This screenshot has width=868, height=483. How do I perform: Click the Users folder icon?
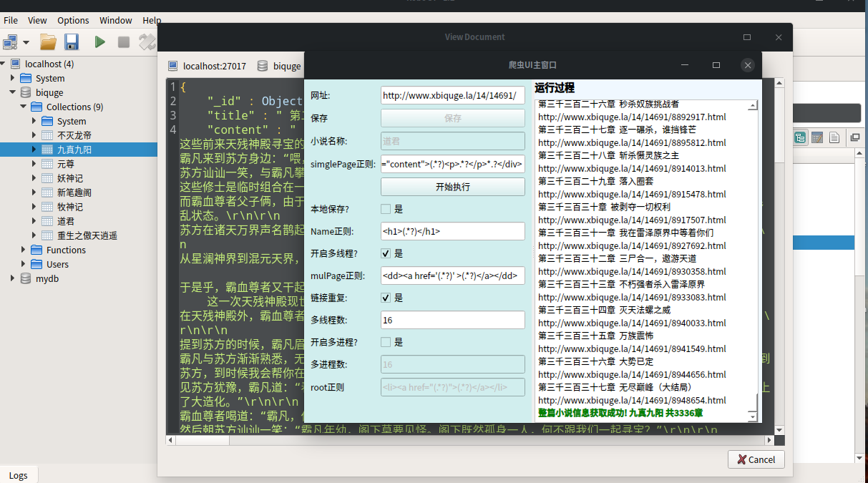tap(37, 264)
